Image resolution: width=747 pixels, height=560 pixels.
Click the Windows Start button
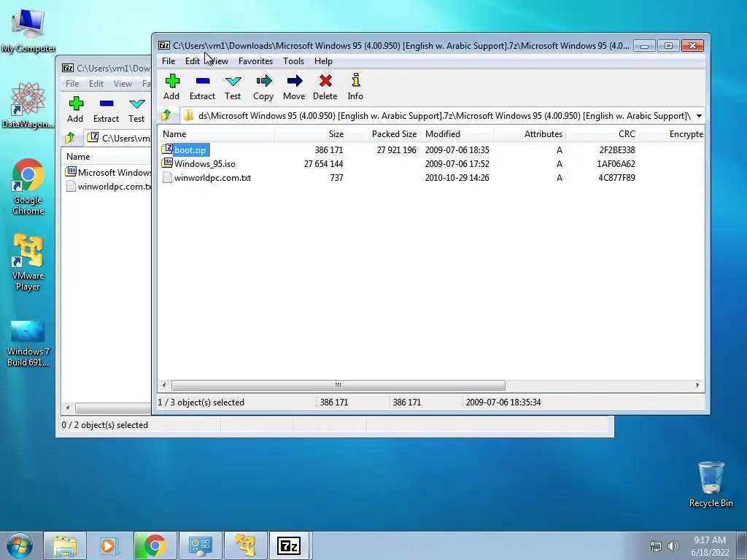(20, 545)
